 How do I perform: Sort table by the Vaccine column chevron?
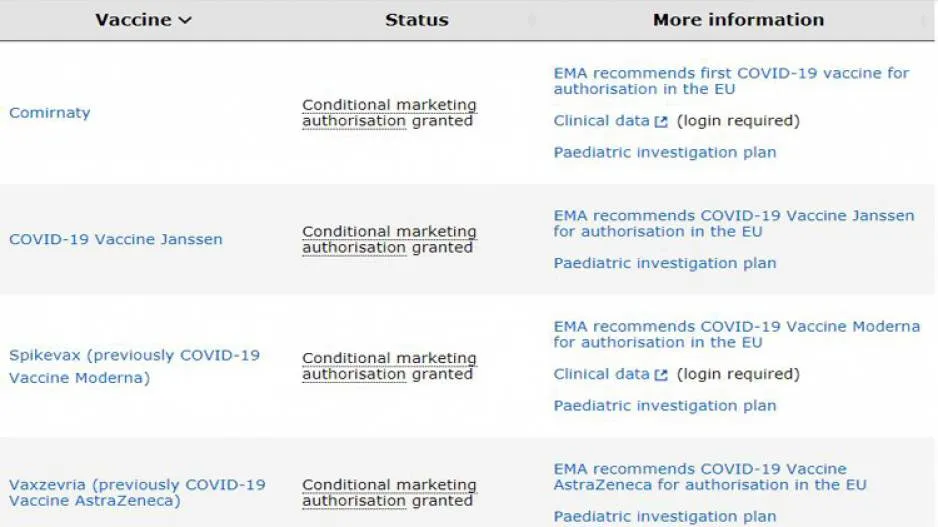point(185,20)
